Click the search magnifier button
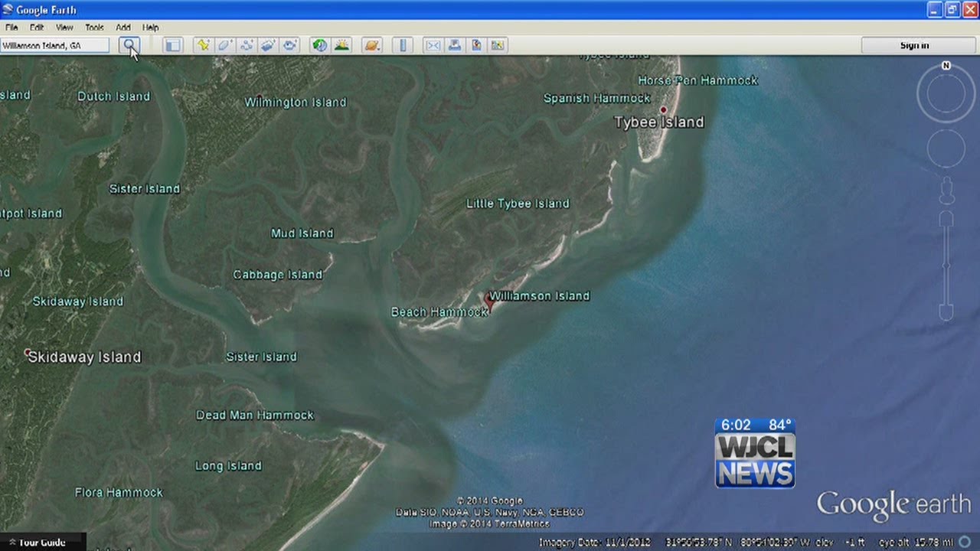This screenshot has height=551, width=980. [x=130, y=45]
